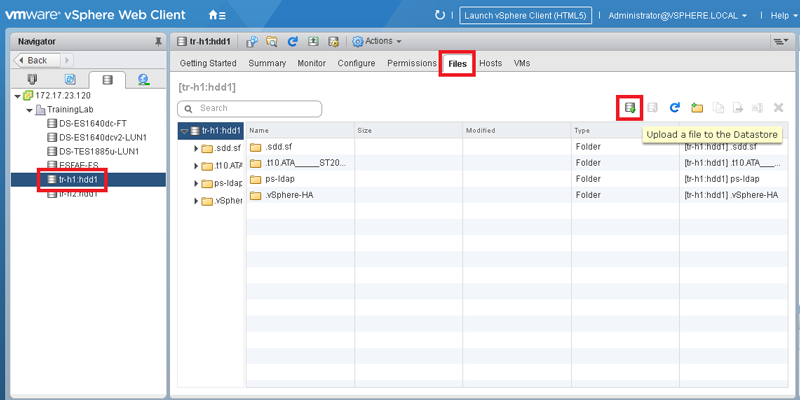Open the VMs tab
800x400 pixels.
[522, 63]
